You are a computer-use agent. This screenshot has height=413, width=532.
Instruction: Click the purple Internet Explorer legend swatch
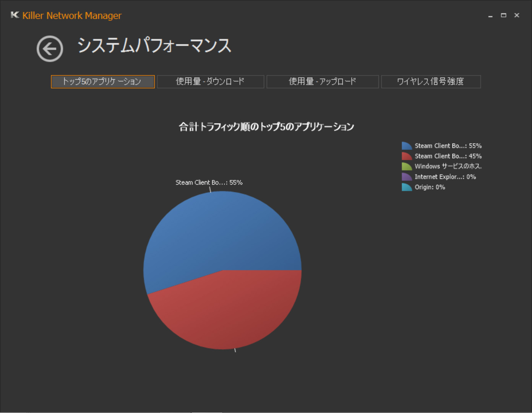click(407, 177)
